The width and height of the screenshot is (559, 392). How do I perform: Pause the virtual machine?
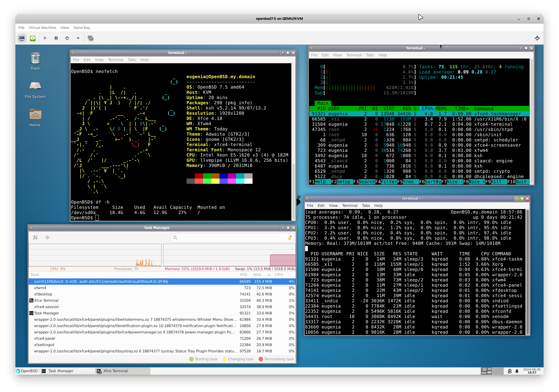pos(56,38)
